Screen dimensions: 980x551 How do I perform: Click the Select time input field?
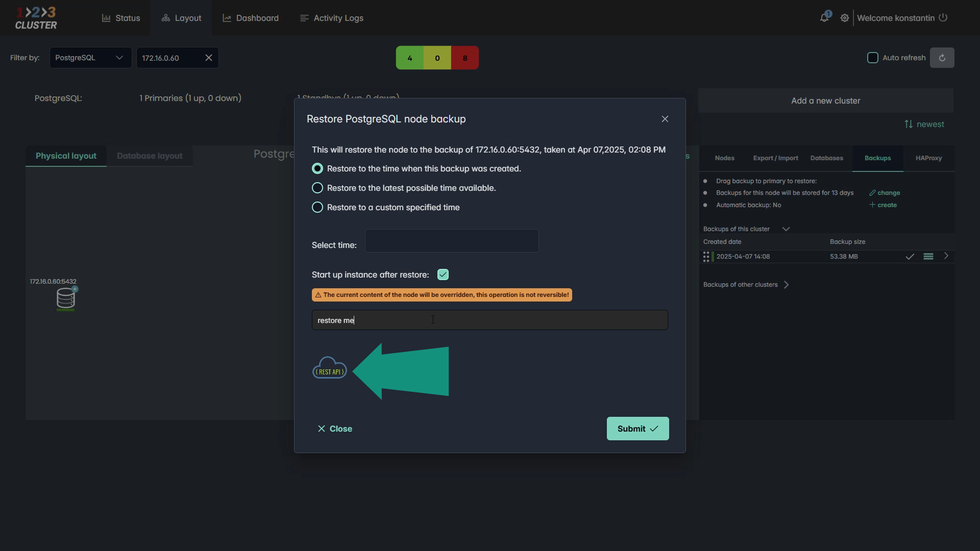click(451, 241)
